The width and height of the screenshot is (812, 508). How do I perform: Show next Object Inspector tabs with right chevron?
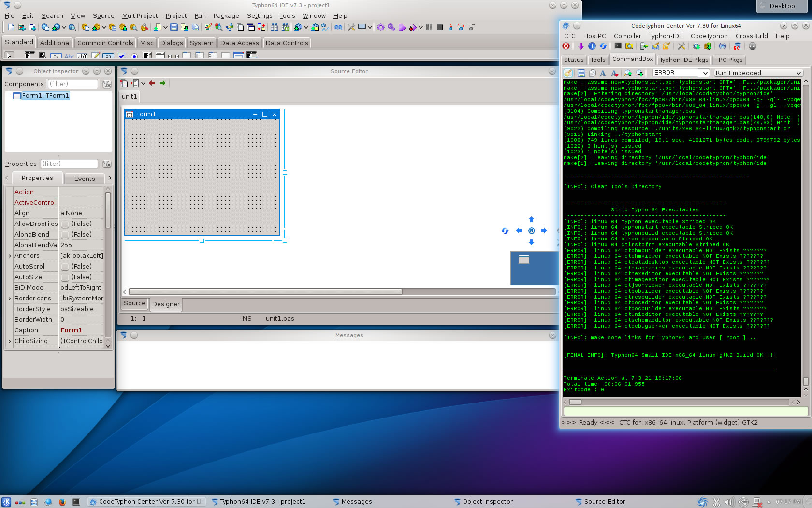click(x=110, y=178)
